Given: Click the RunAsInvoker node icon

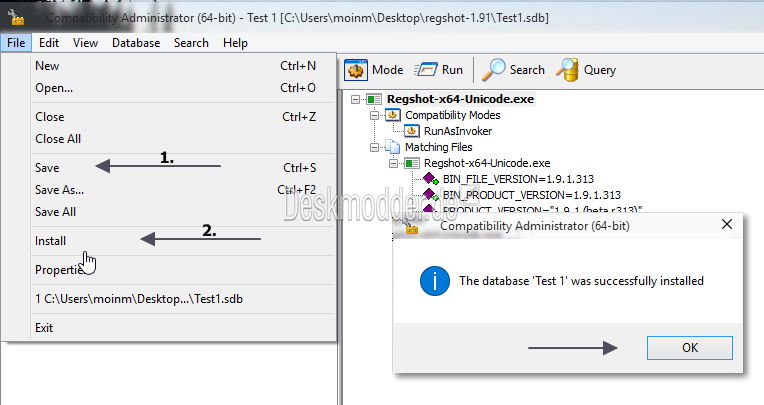Looking at the screenshot, I should 412,131.
